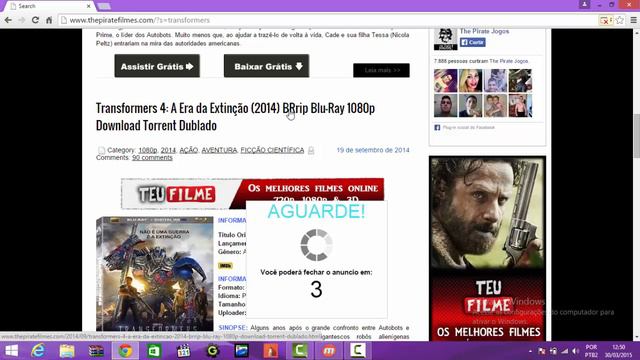Screen dimensions: 640x360
Task: Click the Leia mais button
Action: point(381,70)
